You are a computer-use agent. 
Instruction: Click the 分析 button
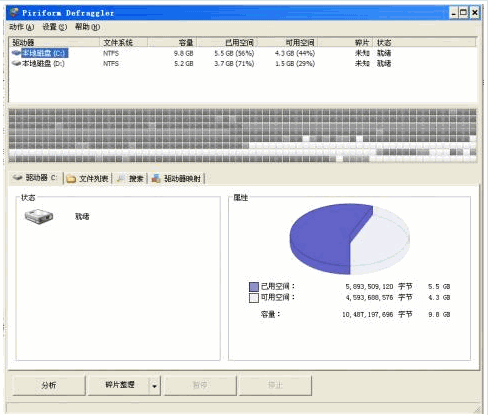49,385
